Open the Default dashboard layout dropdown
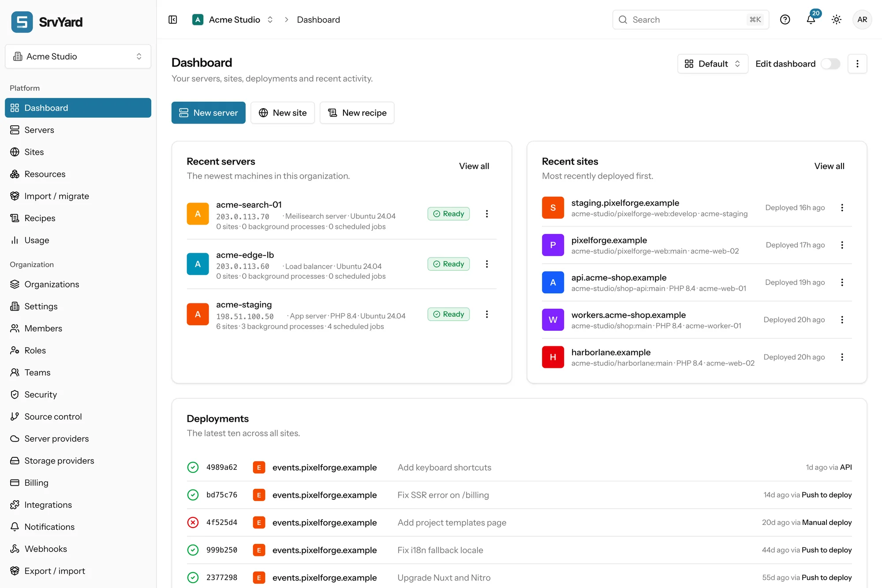 coord(713,64)
